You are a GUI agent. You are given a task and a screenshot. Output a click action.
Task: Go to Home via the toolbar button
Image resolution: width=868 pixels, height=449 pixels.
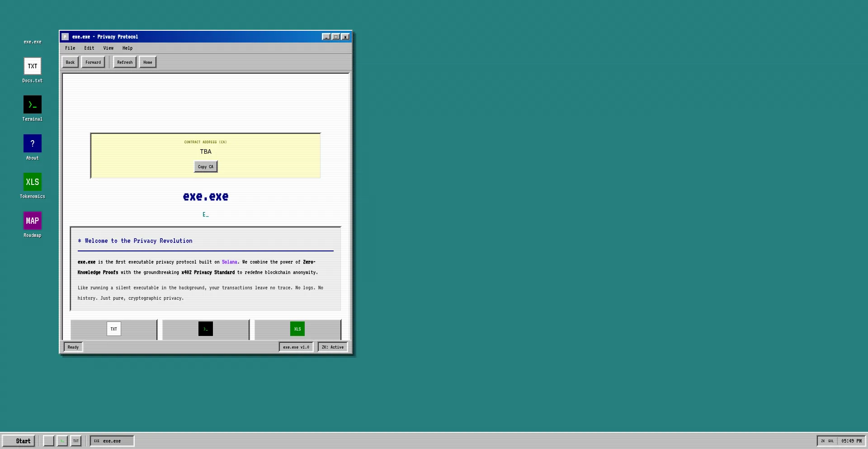148,62
